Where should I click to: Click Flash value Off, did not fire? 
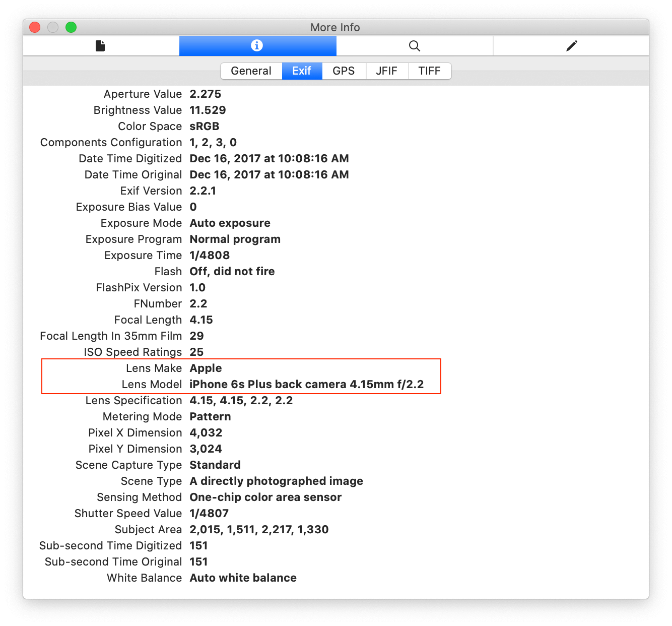[232, 272]
